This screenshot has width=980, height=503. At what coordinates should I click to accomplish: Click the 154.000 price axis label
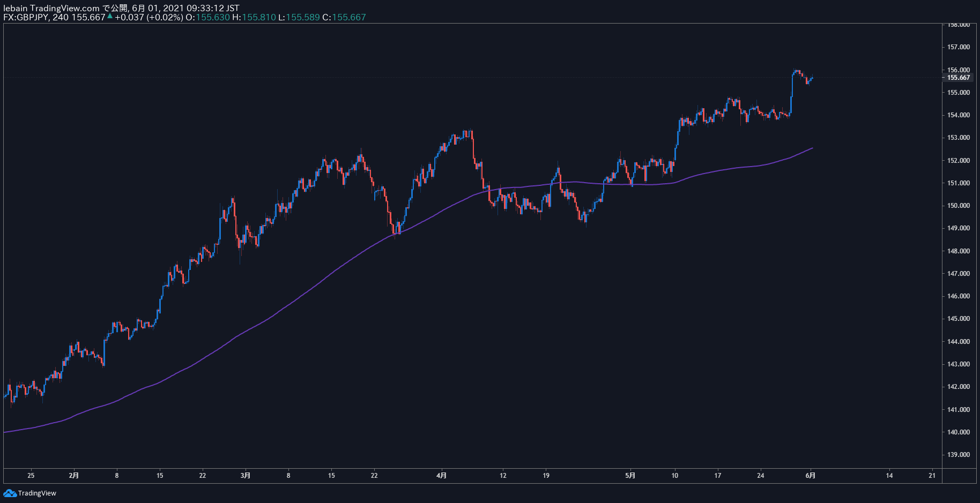click(x=959, y=115)
